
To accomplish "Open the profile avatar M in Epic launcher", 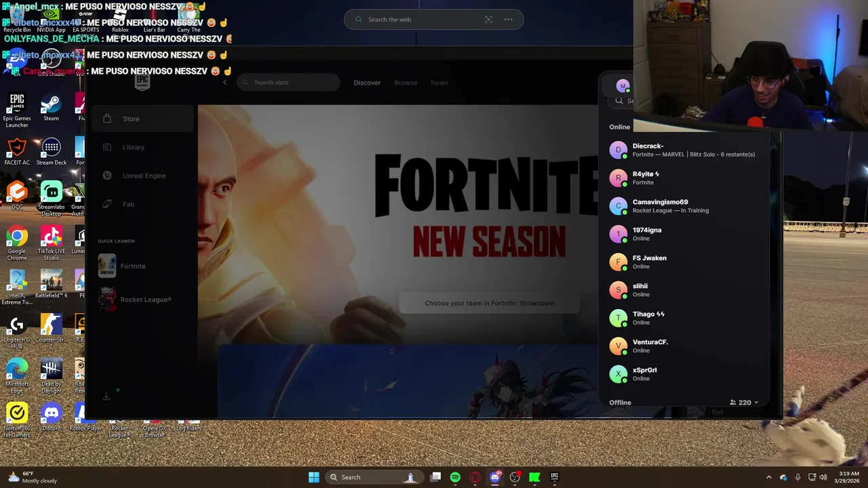I will (x=623, y=86).
